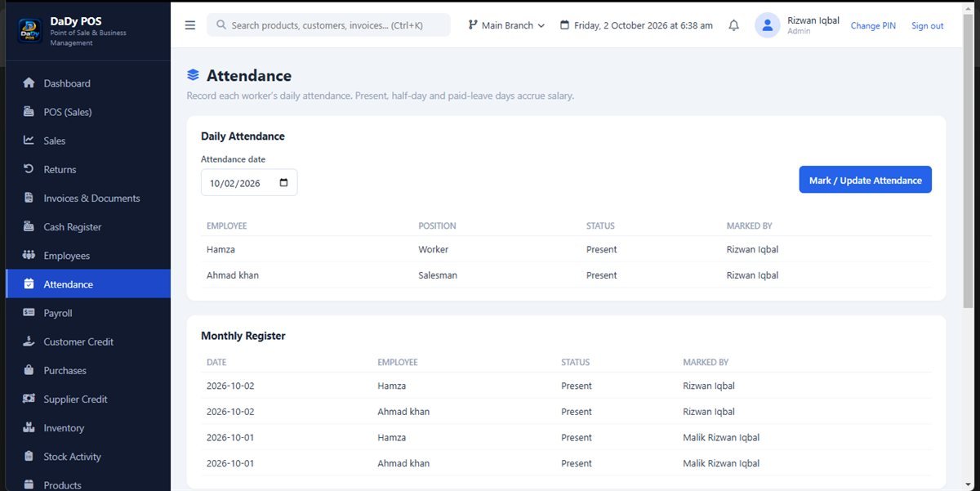
Task: Click the Inventory boxes icon
Action: click(x=29, y=427)
